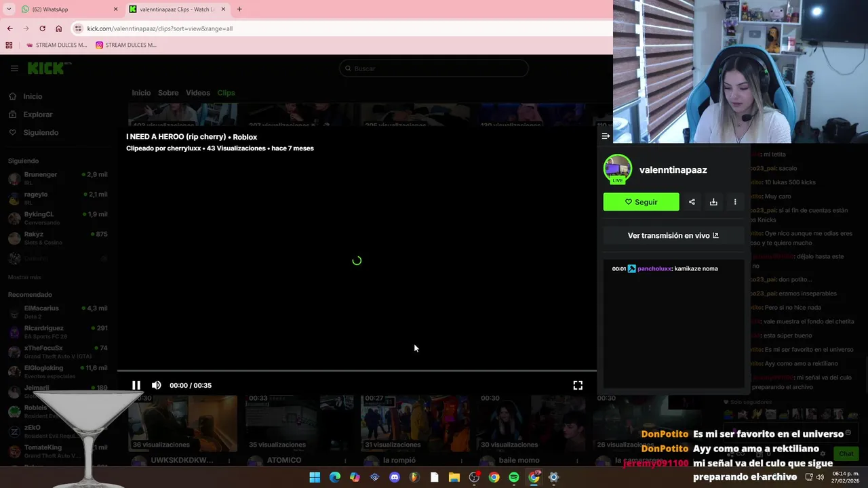Screen dimensions: 868x488
Task: Pause the clip with the pause button
Action: (136, 385)
